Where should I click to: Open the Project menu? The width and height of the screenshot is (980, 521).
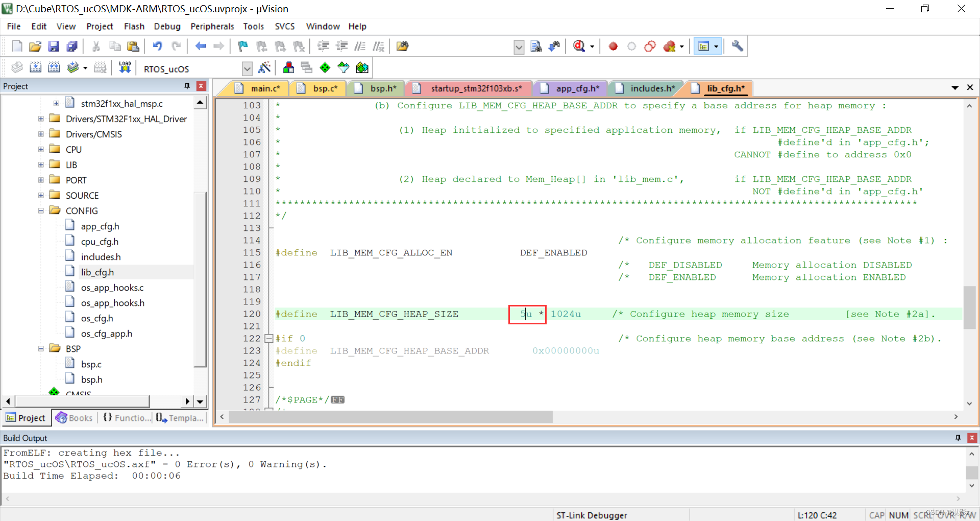click(100, 26)
